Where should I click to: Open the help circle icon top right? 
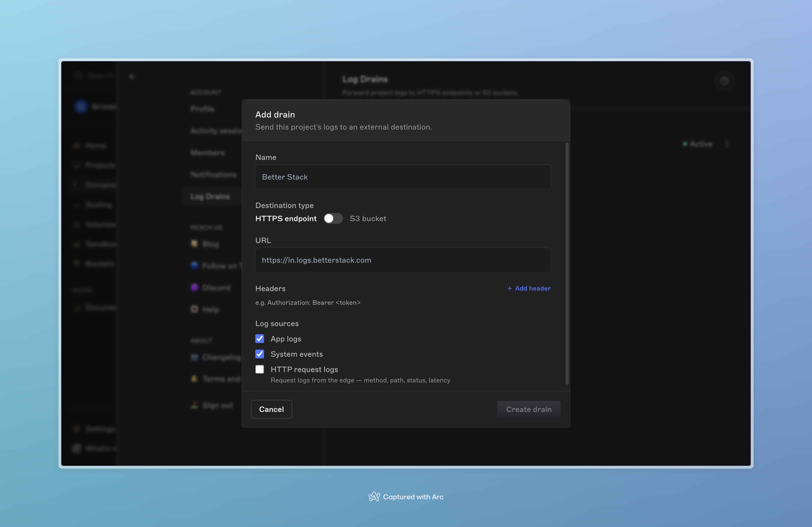[724, 81]
